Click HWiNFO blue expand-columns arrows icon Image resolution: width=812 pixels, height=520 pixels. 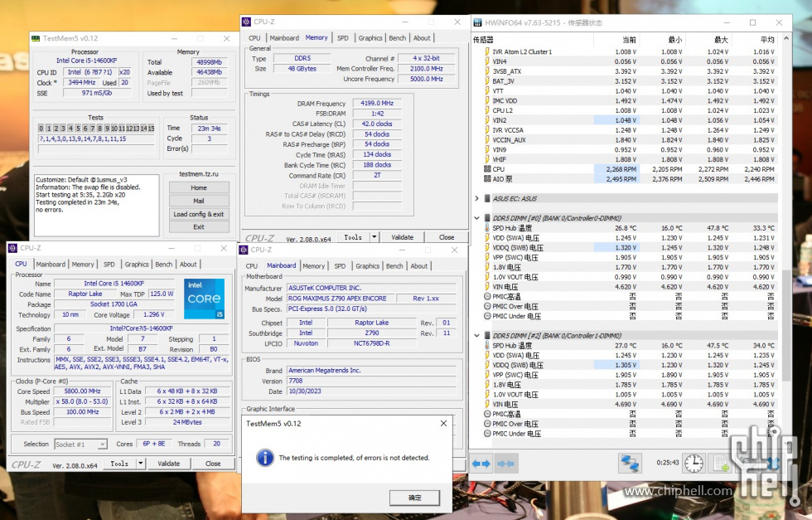(x=481, y=464)
